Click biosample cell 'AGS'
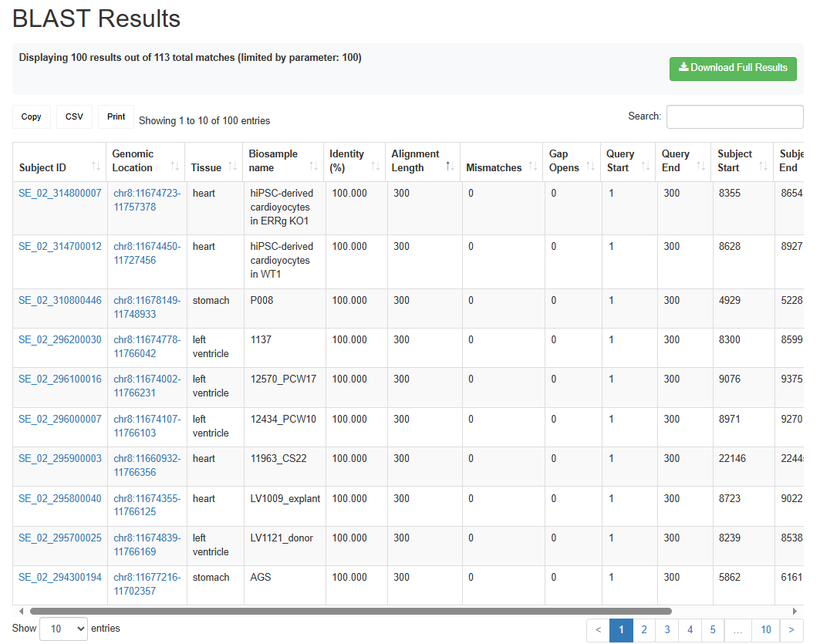Viewport: 820px width, 644px height. click(x=261, y=577)
